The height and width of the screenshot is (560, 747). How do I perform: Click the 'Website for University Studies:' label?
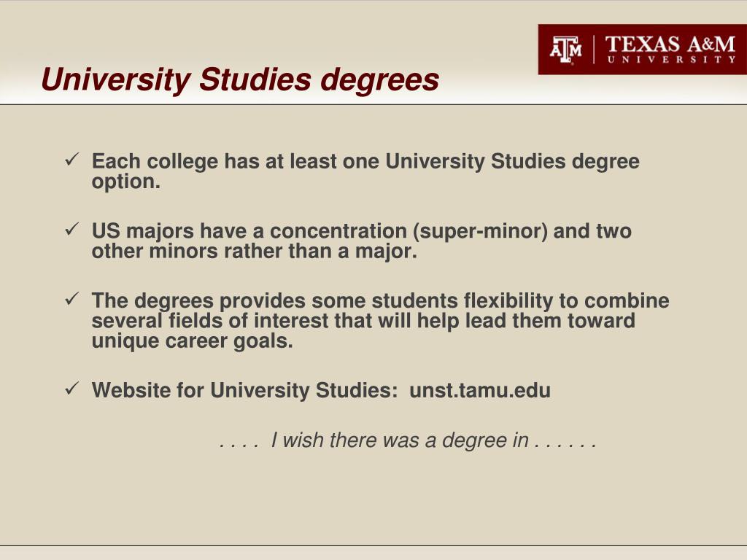(245, 390)
